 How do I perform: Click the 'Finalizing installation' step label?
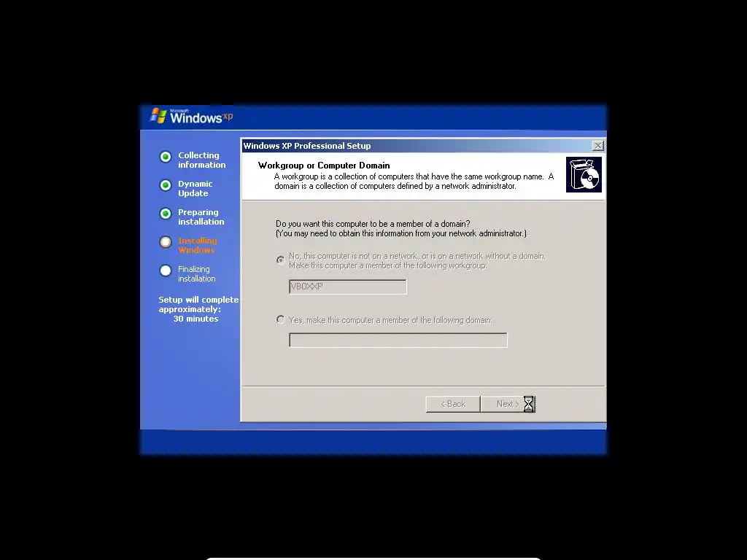click(197, 274)
